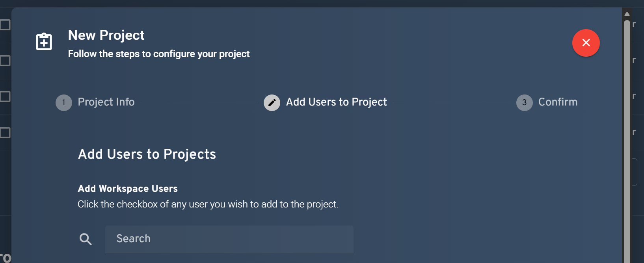644x263 pixels.
Task: Click the Add Users to Projects heading
Action: [x=147, y=154]
